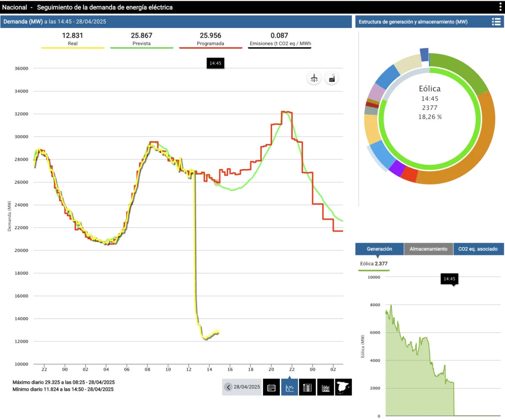505x420 pixels.
Task: Click the Spain map icon
Action: [x=343, y=387]
